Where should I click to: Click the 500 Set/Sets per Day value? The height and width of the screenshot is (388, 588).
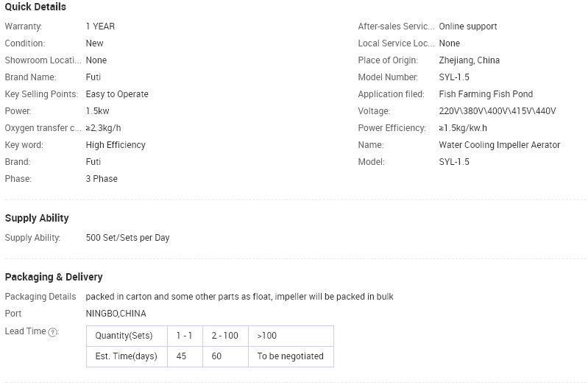coord(127,238)
